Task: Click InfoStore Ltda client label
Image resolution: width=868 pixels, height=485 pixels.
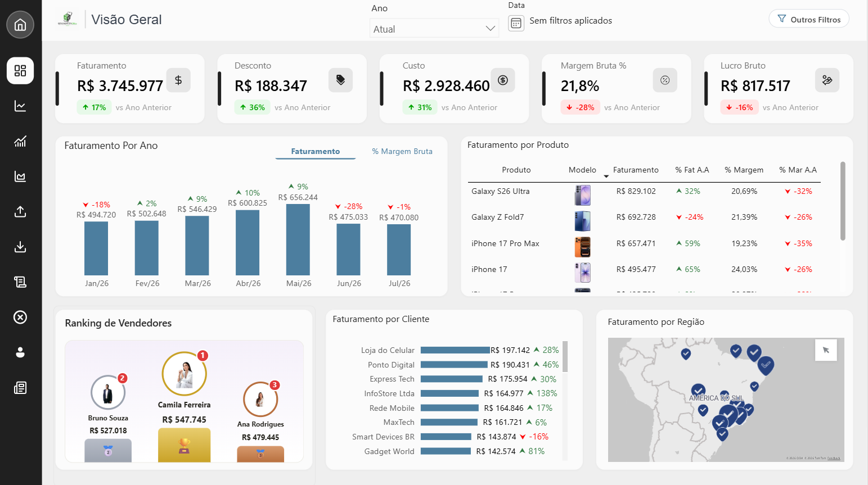Action: point(389,393)
